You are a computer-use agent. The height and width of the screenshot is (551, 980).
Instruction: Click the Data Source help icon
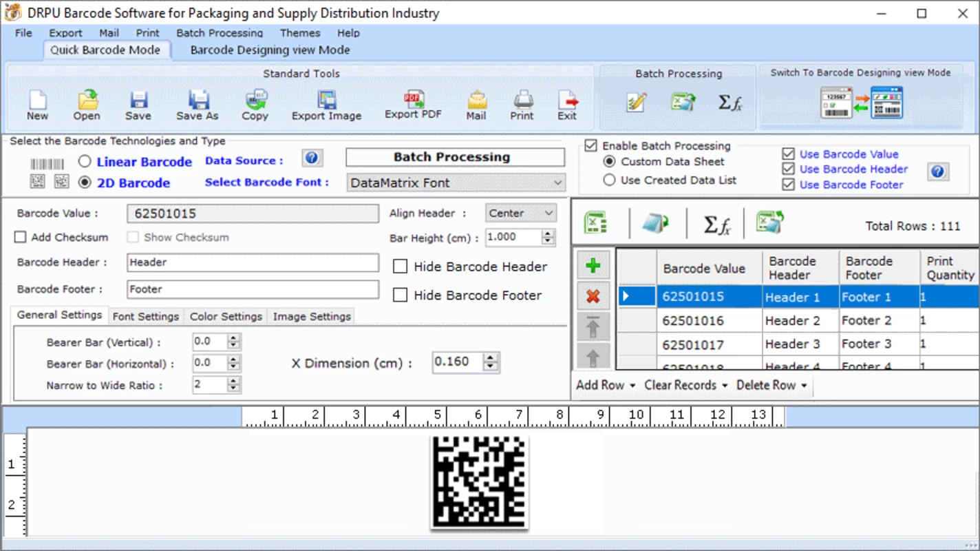point(312,158)
